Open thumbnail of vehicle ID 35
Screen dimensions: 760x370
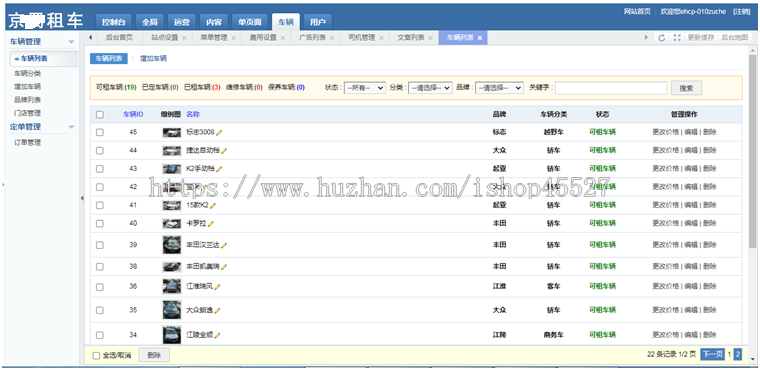(172, 310)
